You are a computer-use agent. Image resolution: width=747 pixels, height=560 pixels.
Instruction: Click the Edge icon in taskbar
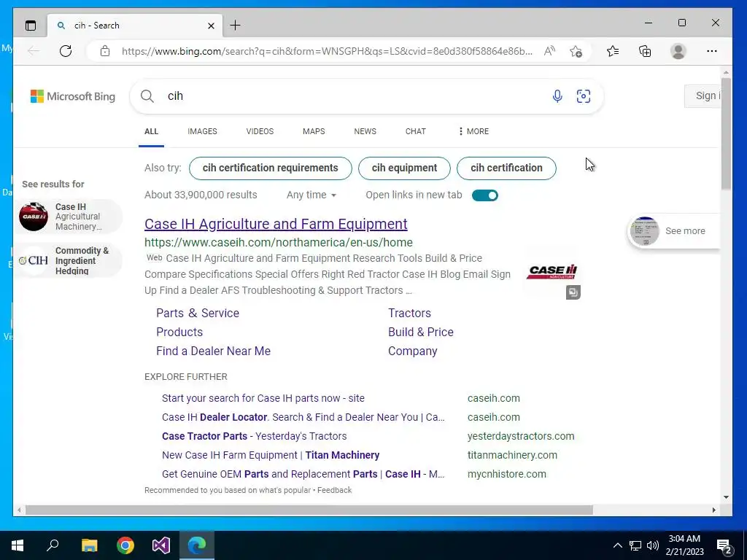[x=197, y=545]
